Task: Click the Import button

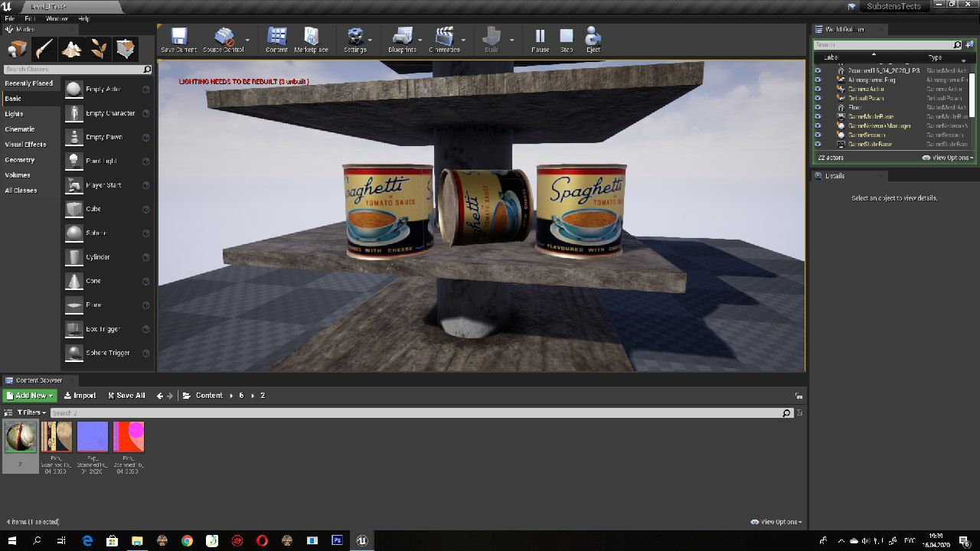Action: pos(80,396)
